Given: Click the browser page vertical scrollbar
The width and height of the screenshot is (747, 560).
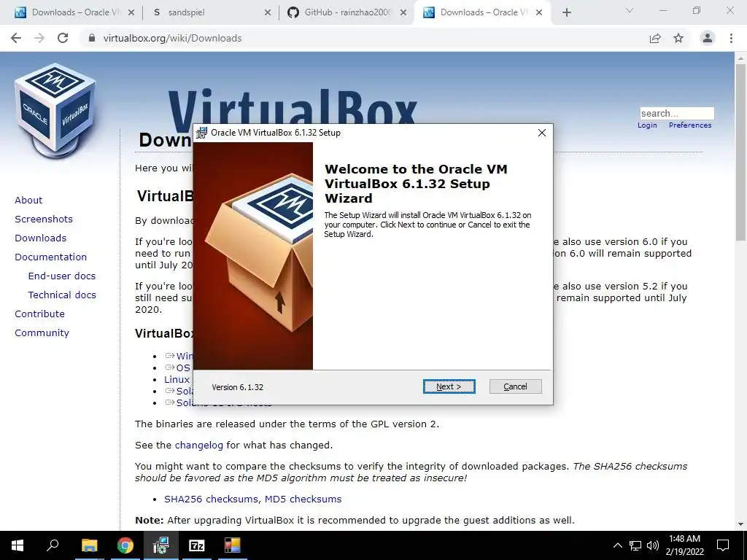Looking at the screenshot, I should (740, 152).
